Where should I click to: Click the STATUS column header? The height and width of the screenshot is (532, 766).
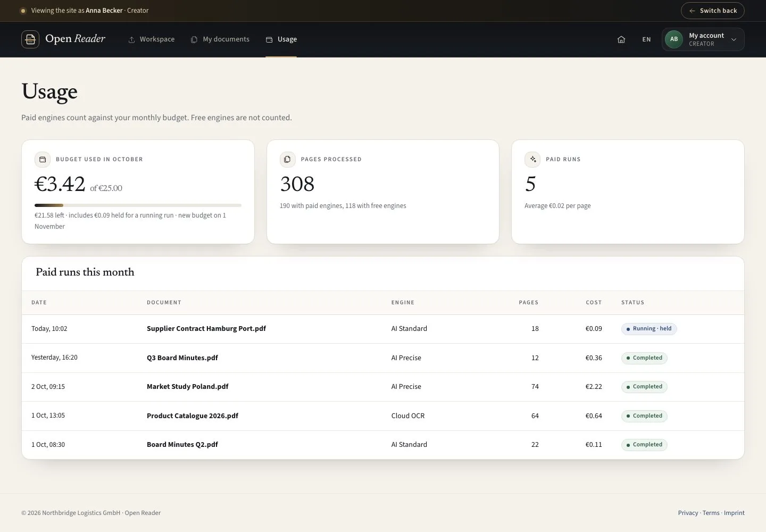click(632, 303)
